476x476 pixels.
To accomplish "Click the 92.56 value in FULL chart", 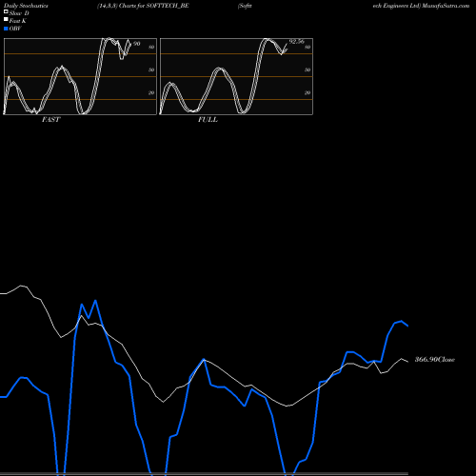I will coord(296,42).
